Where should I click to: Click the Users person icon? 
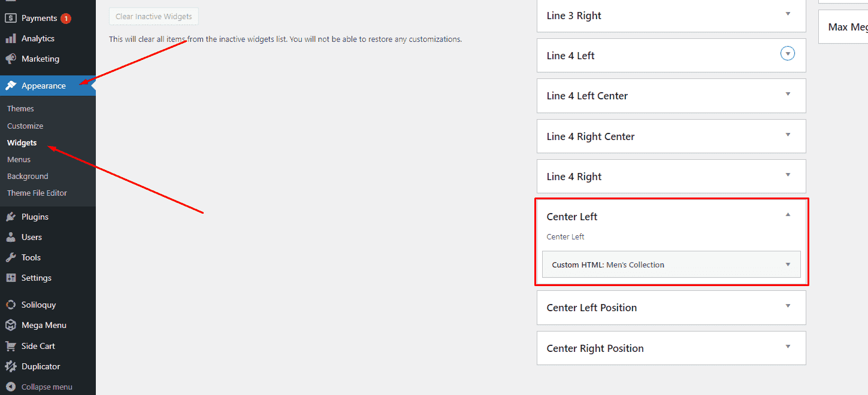(x=11, y=237)
